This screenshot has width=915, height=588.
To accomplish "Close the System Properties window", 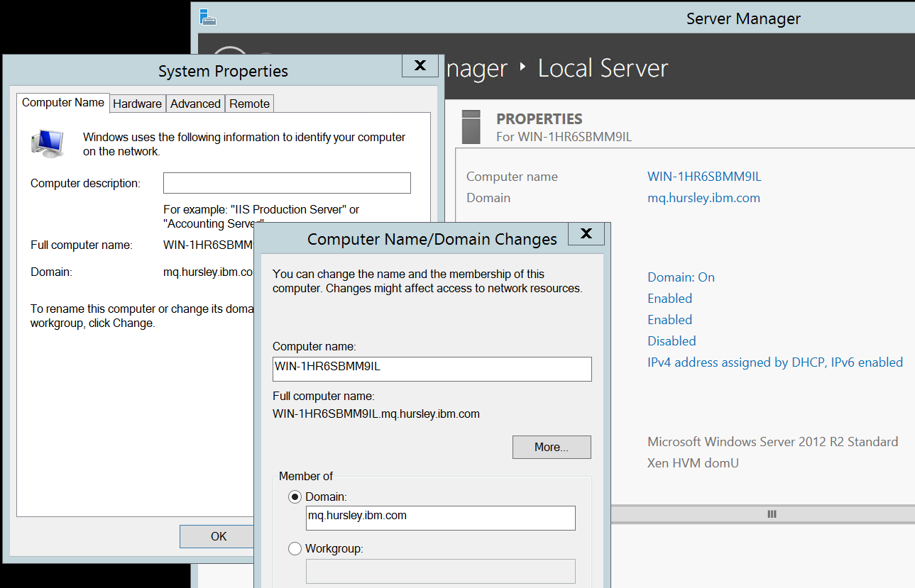I will coord(420,65).
